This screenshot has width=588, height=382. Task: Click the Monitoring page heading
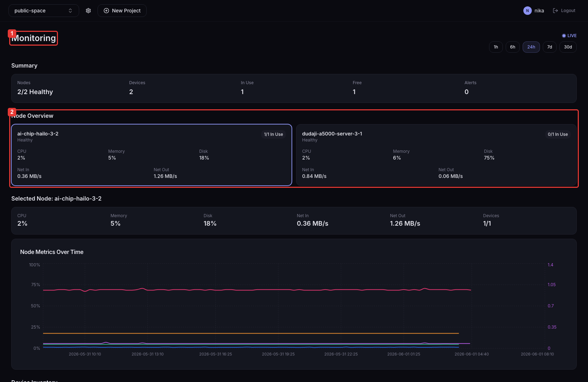tap(34, 38)
